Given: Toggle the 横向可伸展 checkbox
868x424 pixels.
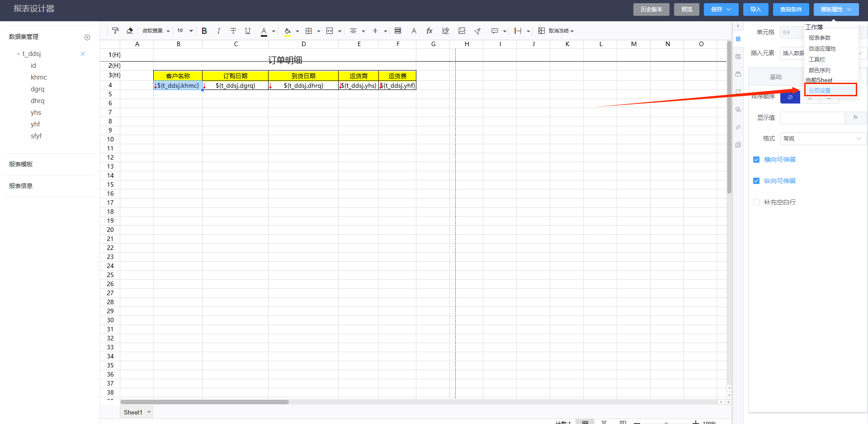Looking at the screenshot, I should (x=756, y=160).
